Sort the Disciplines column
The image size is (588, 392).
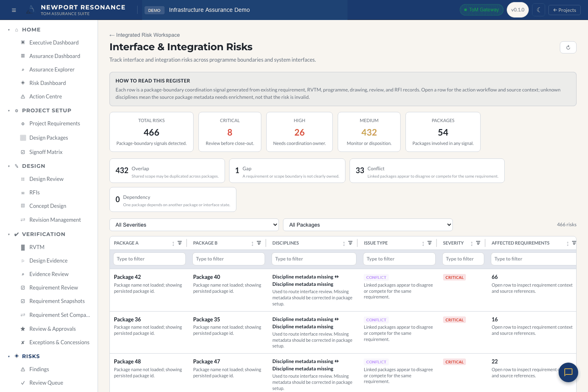pos(344,243)
